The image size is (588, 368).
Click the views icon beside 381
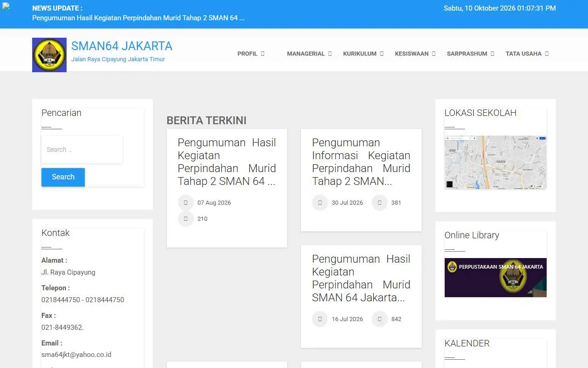(x=379, y=203)
